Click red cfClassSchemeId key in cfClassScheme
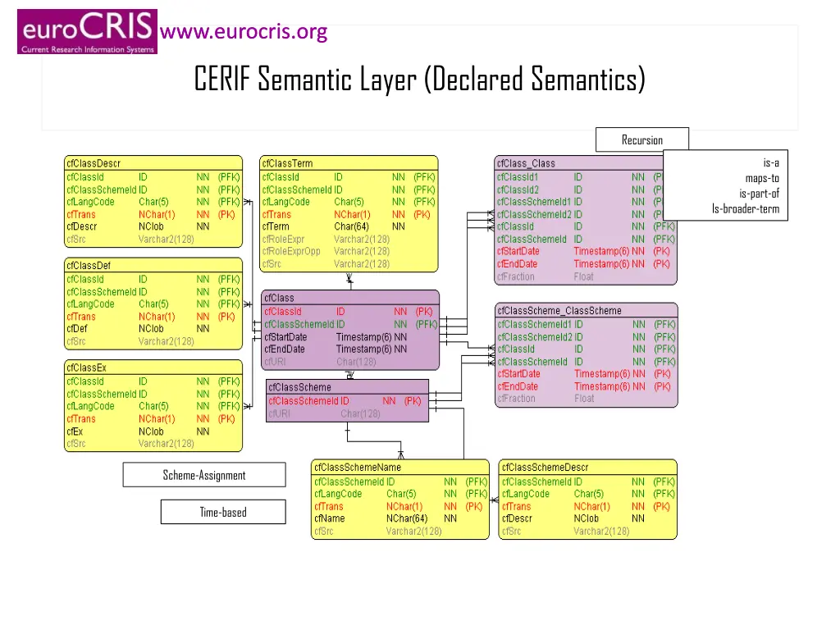The height and width of the screenshot is (630, 840). pos(347,400)
